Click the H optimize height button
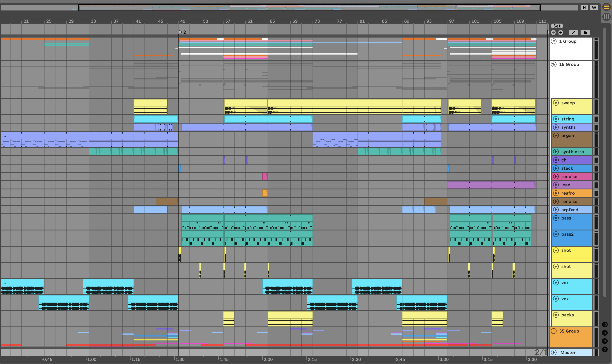This screenshot has height=364, width=612. click(584, 8)
